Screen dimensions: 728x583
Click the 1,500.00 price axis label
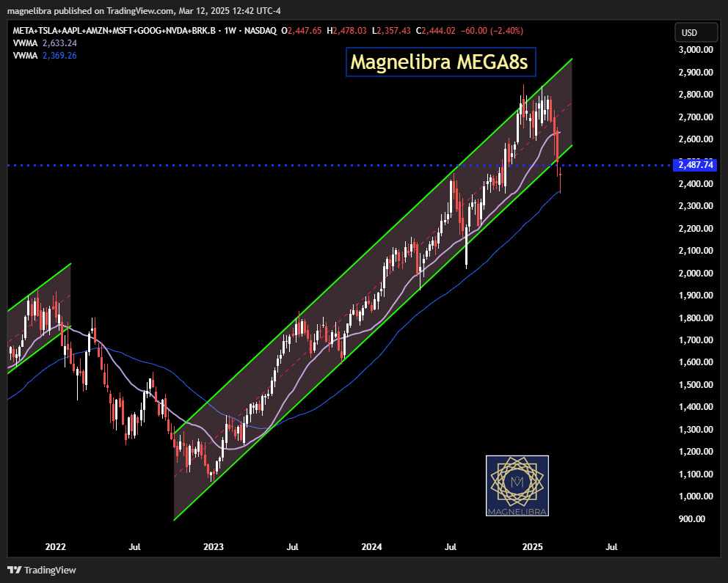point(696,385)
